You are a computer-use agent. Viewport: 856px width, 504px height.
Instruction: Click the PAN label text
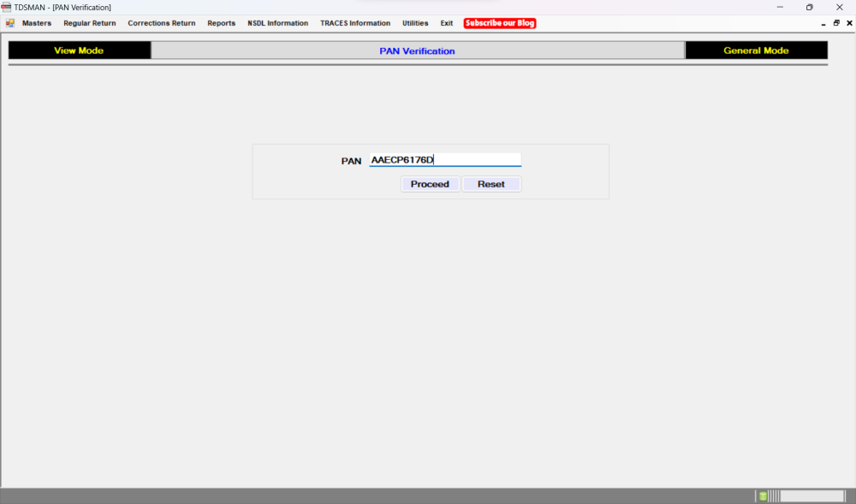351,161
